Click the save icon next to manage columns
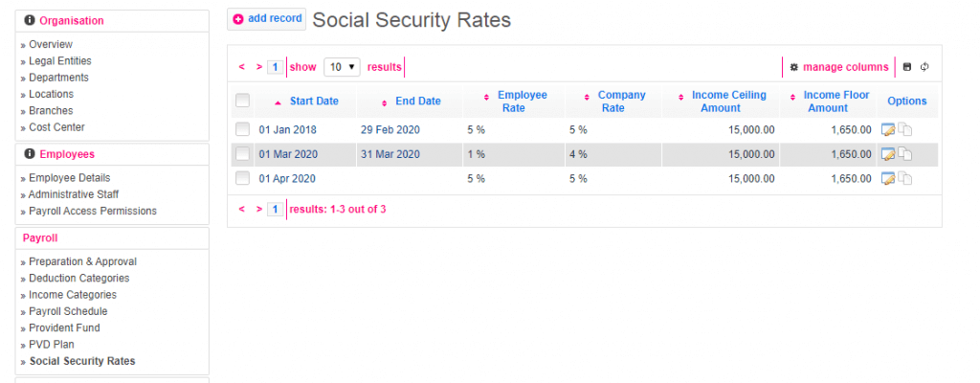The width and height of the screenshot is (980, 383). click(x=907, y=67)
